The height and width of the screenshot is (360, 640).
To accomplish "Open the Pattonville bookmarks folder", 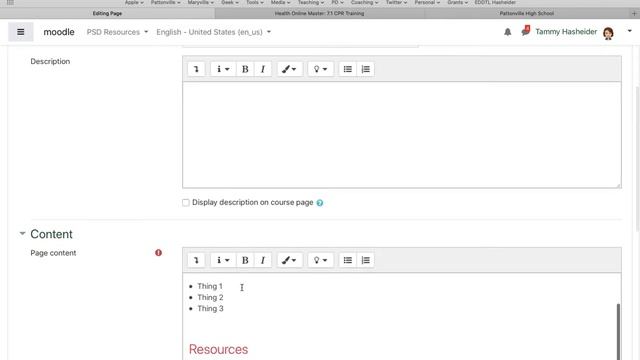I will click(x=165, y=2).
